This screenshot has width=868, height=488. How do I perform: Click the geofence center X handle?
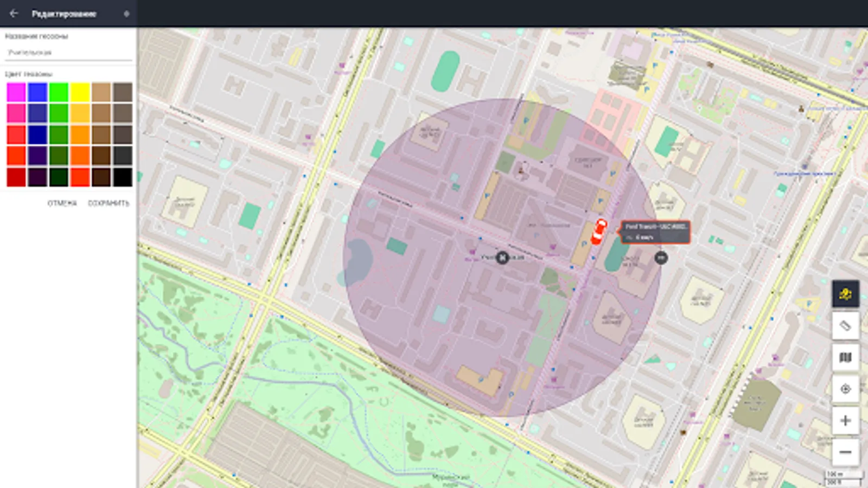point(502,258)
